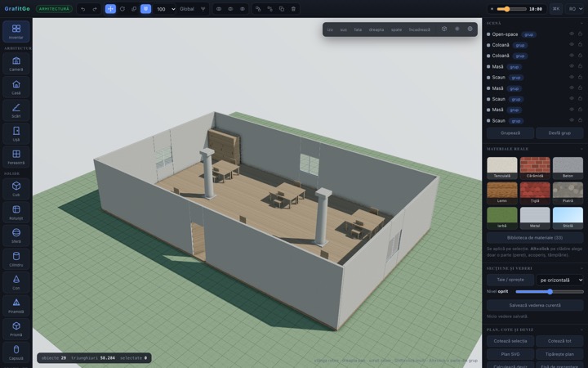Hide the first Masă group
This screenshot has width=588, height=368.
pyautogui.click(x=572, y=66)
